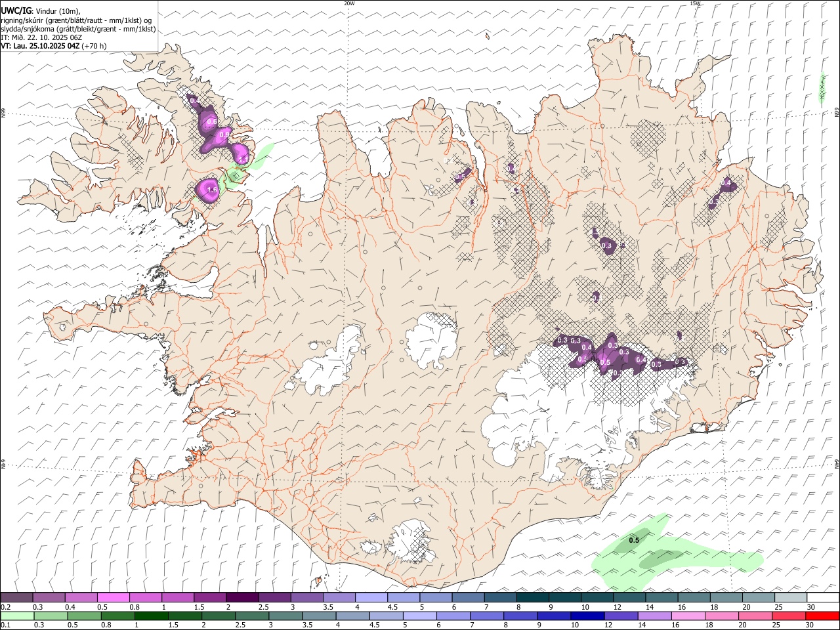Click the '15W' longitude label
This screenshot has height=630, width=840.
[695, 3]
